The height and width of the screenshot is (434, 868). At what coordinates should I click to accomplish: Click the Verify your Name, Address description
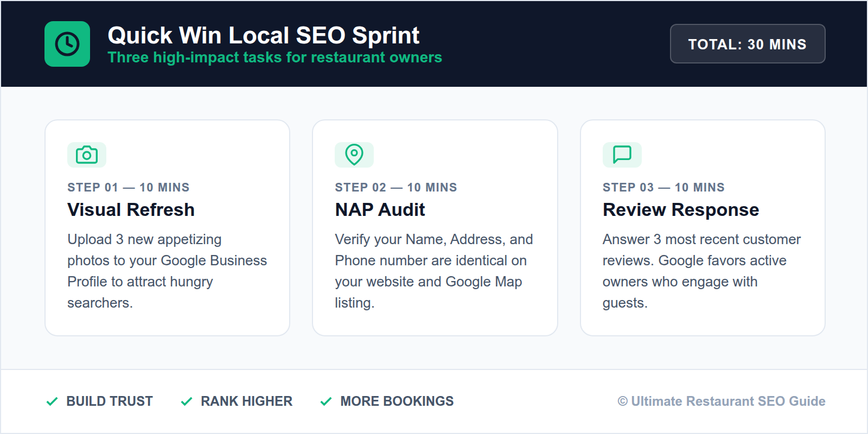434,271
